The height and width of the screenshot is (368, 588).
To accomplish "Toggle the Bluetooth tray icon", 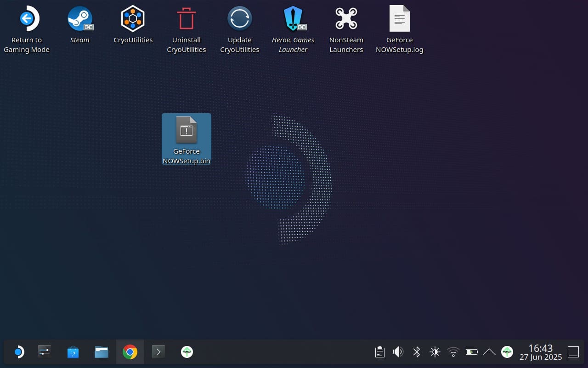I will pyautogui.click(x=416, y=352).
